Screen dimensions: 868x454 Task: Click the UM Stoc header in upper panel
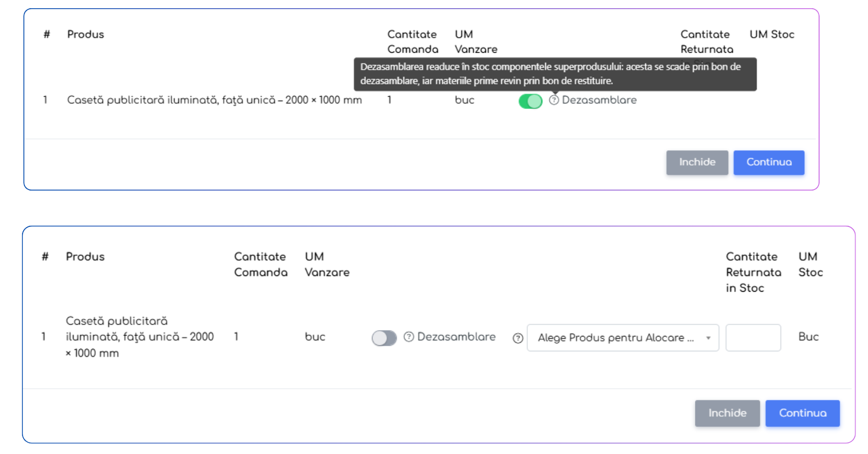[x=772, y=35]
